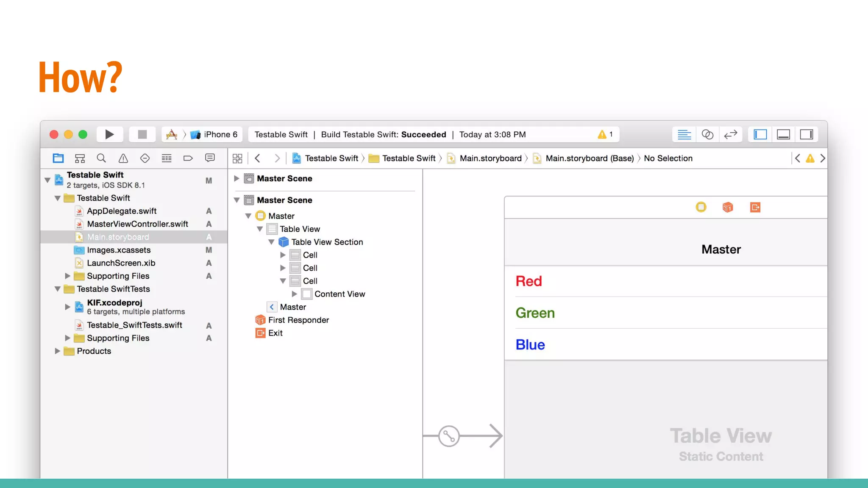Expand the KIF.xcodeproj project
This screenshot has width=868, height=488.
tap(67, 306)
